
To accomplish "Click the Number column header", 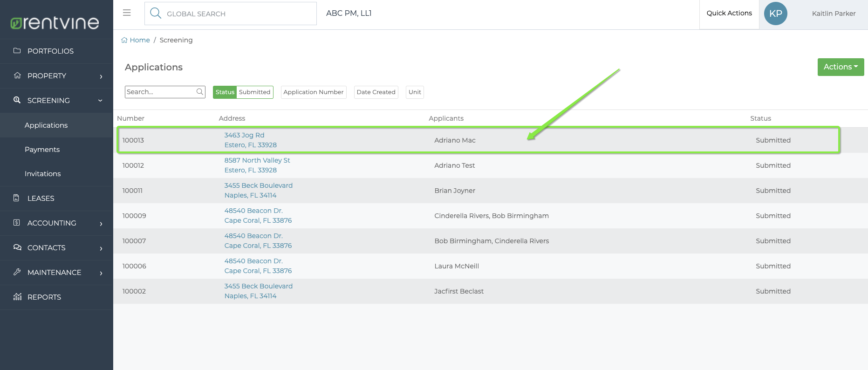I will click(130, 118).
